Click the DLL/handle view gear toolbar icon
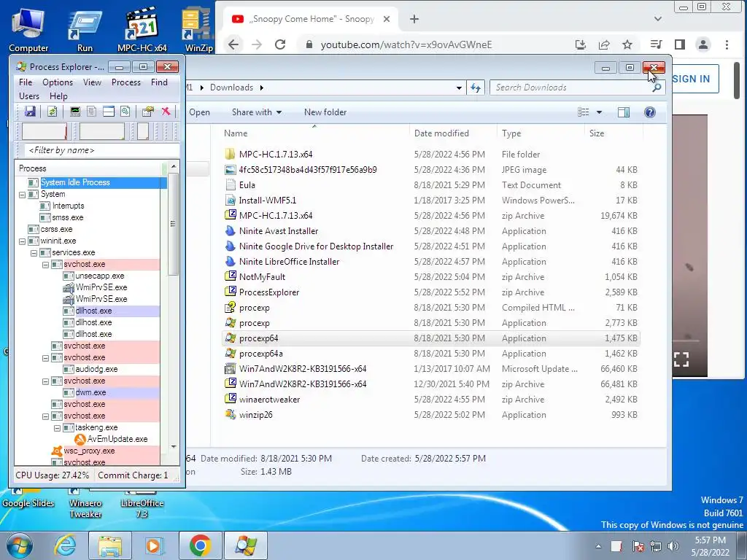 click(125, 112)
